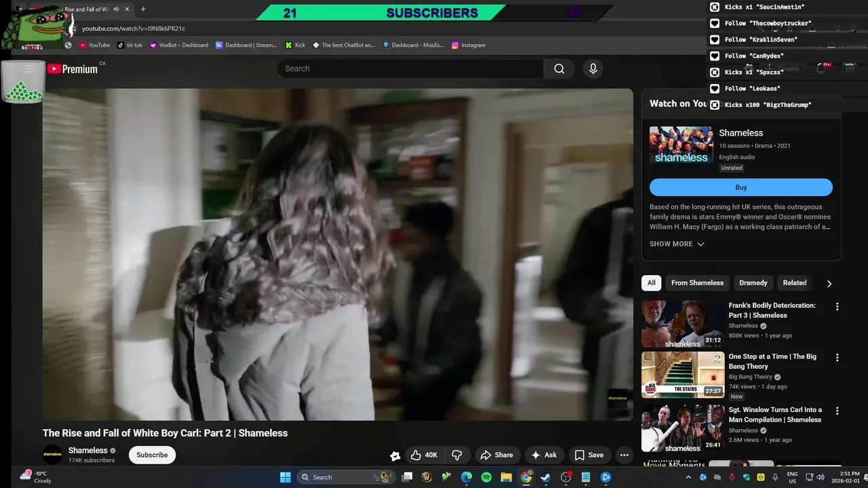
Task: Open The Big Bang Theory stairs thumbnail
Action: [x=683, y=375]
